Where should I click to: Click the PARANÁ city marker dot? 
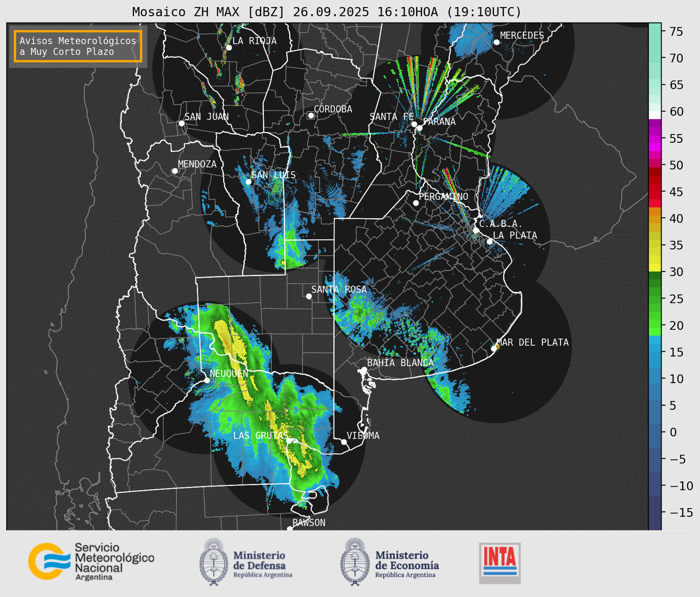tap(420, 128)
